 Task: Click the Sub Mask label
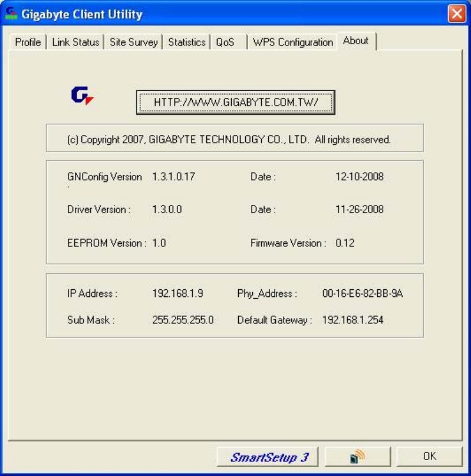click(91, 320)
